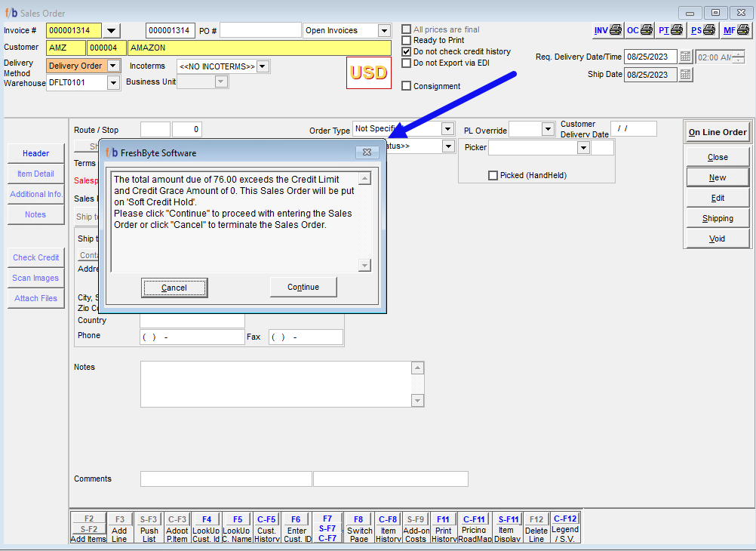
Task: Expand the Open Invoices dropdown
Action: 384,31
